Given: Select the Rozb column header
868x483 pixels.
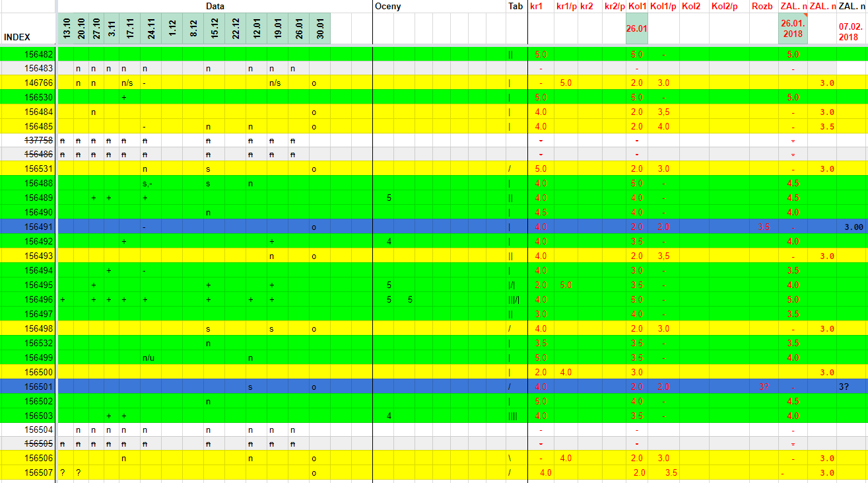Looking at the screenshot, I should click(762, 6).
